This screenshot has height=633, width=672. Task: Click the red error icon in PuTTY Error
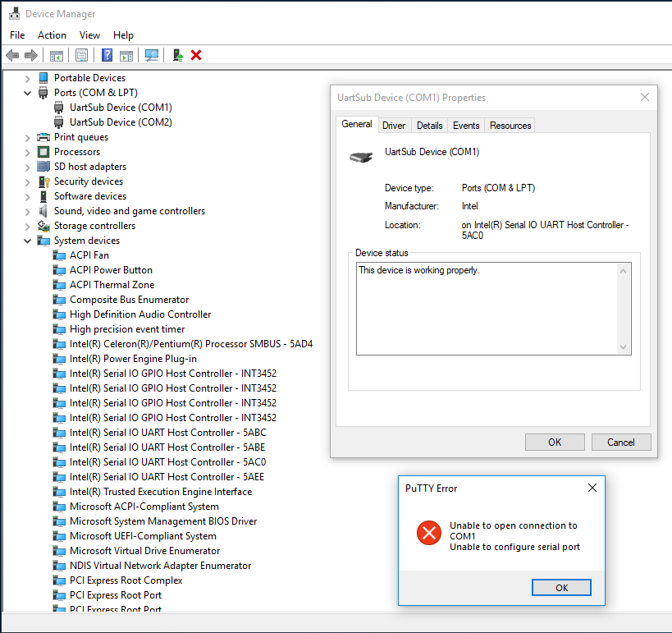428,533
